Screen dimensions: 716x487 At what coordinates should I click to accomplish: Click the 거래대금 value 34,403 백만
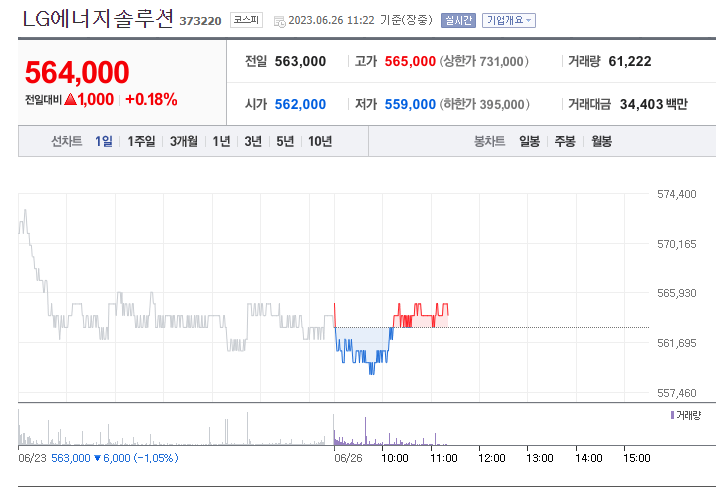click(x=653, y=105)
